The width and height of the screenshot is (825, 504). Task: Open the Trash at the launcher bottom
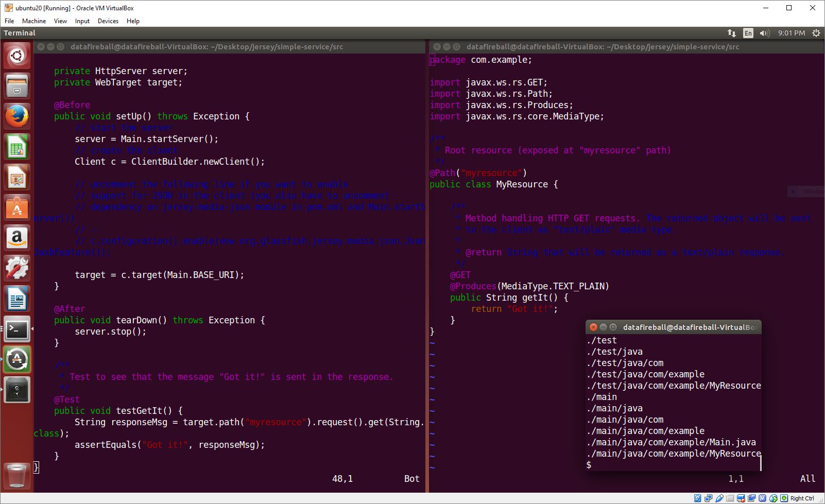pyautogui.click(x=17, y=476)
